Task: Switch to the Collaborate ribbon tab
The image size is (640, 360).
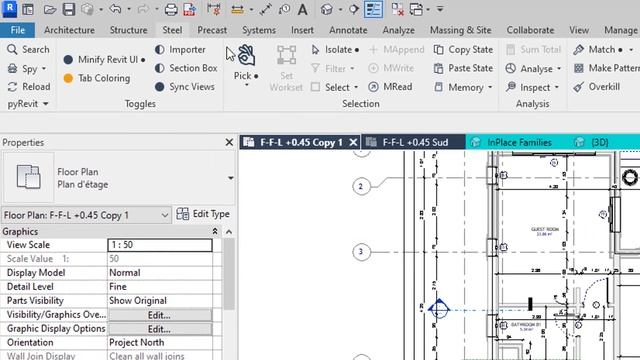Action: (530, 30)
